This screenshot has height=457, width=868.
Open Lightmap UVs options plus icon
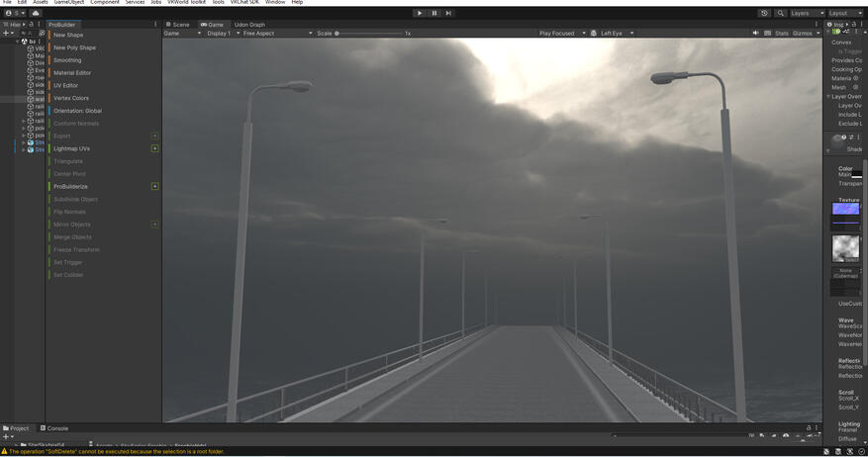click(154, 148)
